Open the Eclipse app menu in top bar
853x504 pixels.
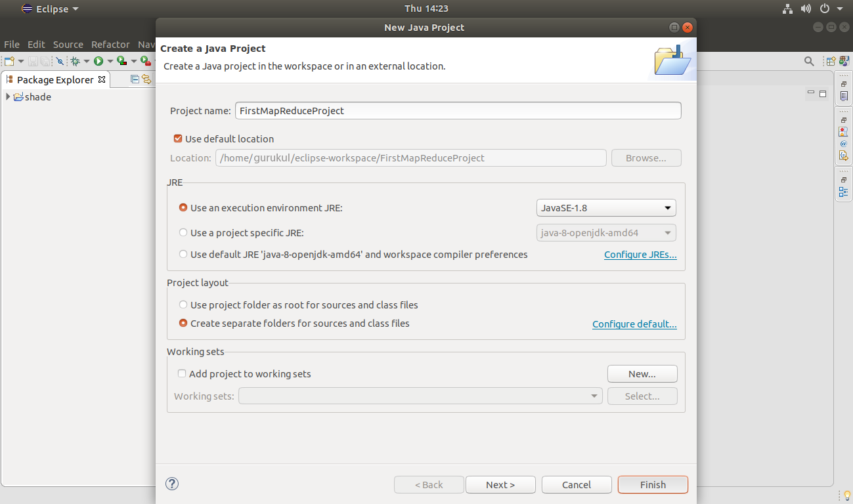point(50,9)
